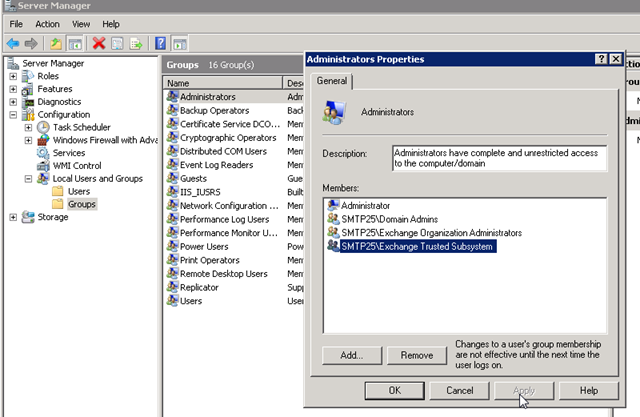
Task: Click the Task Scheduler clock icon
Action: [x=43, y=127]
